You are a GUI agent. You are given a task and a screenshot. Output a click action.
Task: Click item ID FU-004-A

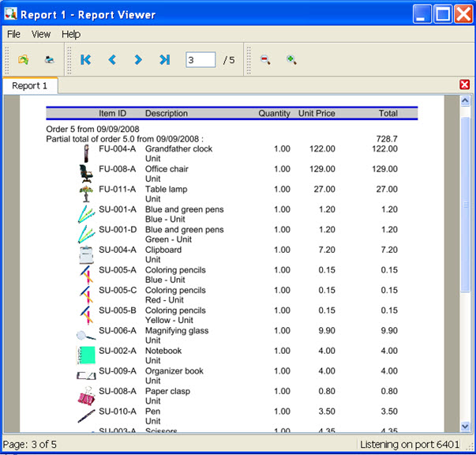coord(117,149)
